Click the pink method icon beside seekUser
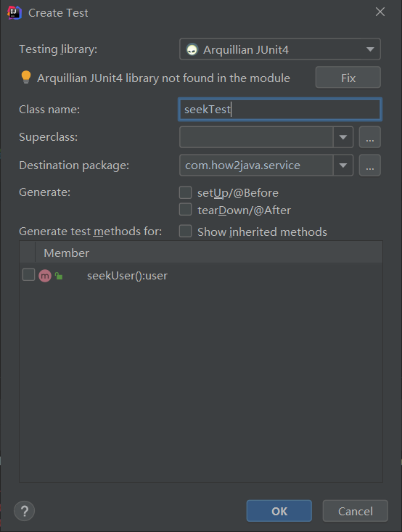The height and width of the screenshot is (532, 402). (x=45, y=276)
